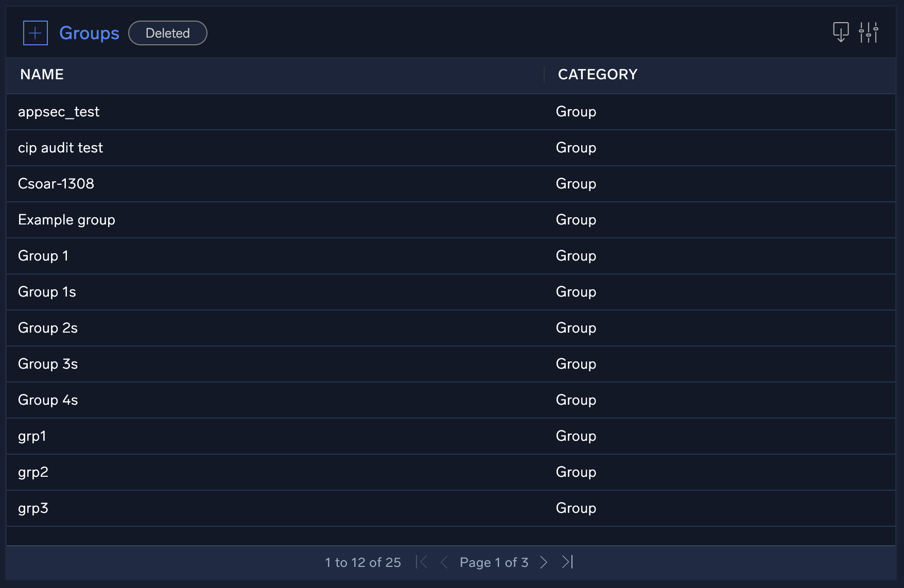The width and height of the screenshot is (904, 588).
Task: Sort the table by NAME column
Action: pyautogui.click(x=42, y=75)
